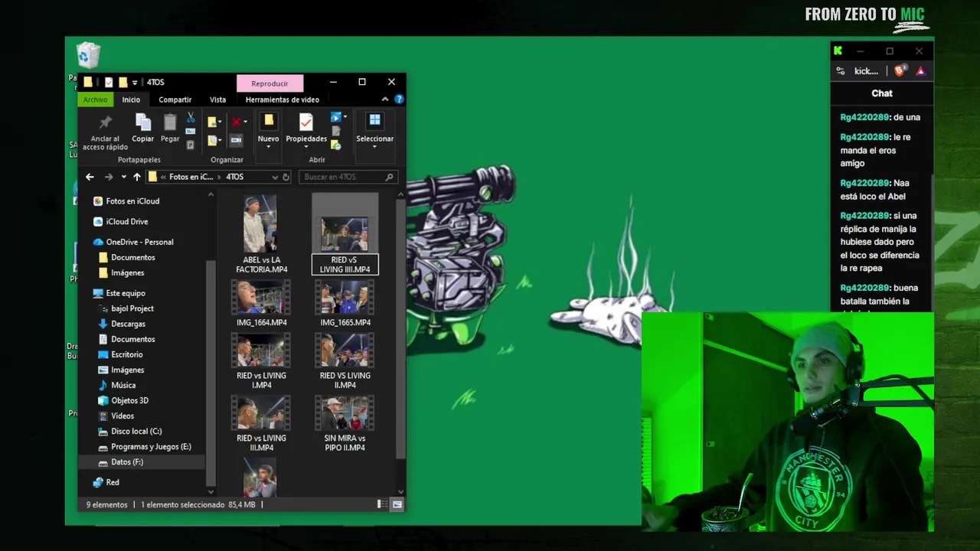The image size is (980, 551).
Task: Click the Brave shields lion icon
Action: click(x=900, y=70)
